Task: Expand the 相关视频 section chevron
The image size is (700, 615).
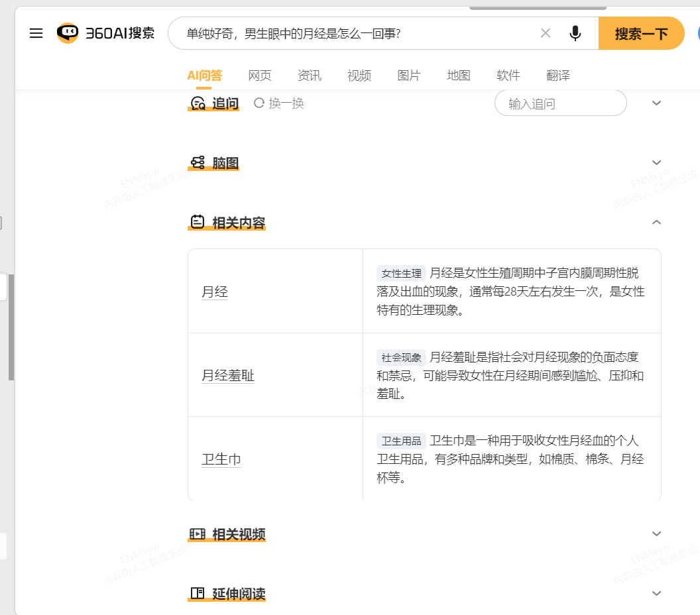Action: pos(656,533)
